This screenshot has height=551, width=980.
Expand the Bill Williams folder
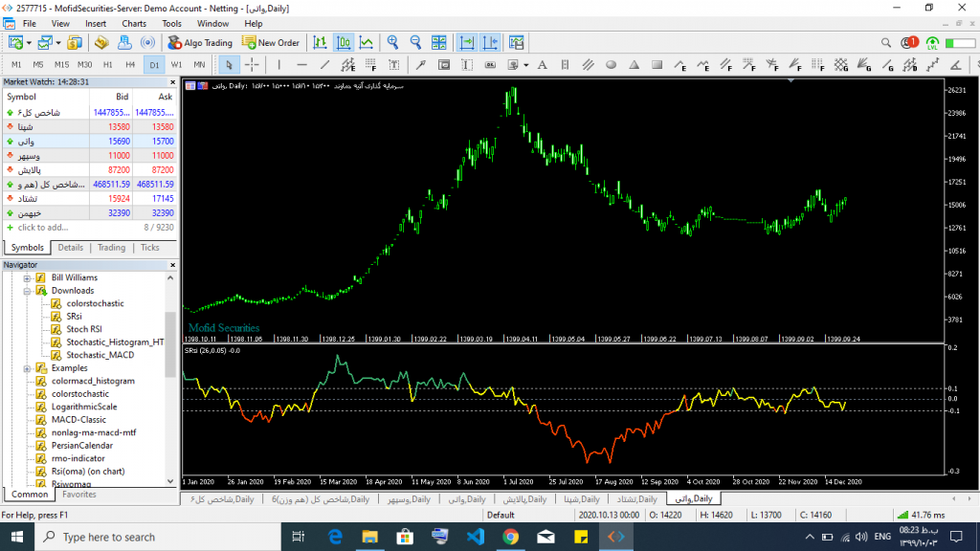coord(27,278)
